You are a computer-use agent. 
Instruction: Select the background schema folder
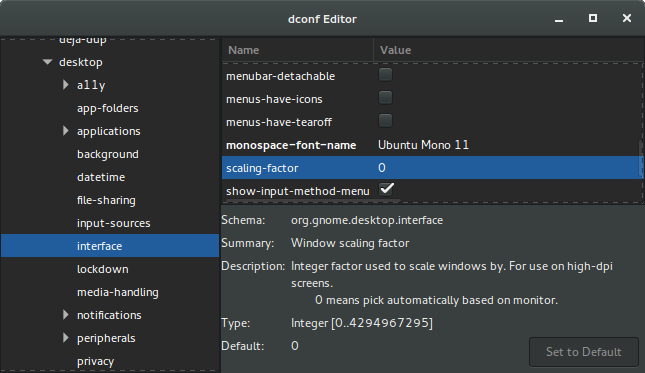click(x=108, y=154)
